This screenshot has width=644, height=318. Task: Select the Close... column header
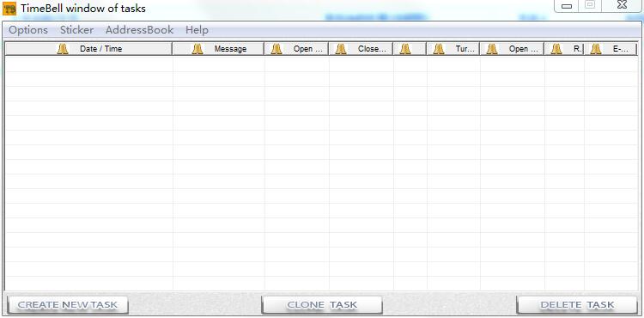tap(361, 49)
